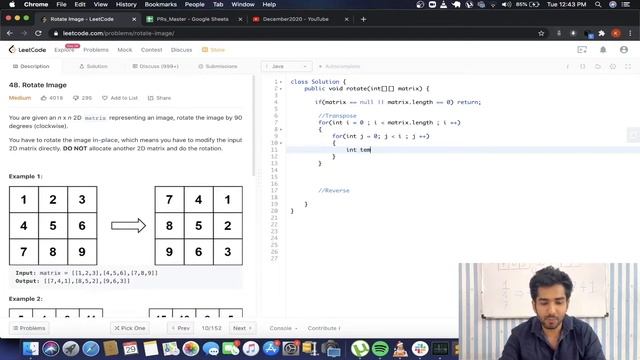The height and width of the screenshot is (360, 640).
Task: Open Slack from the dock
Action: click(420, 349)
